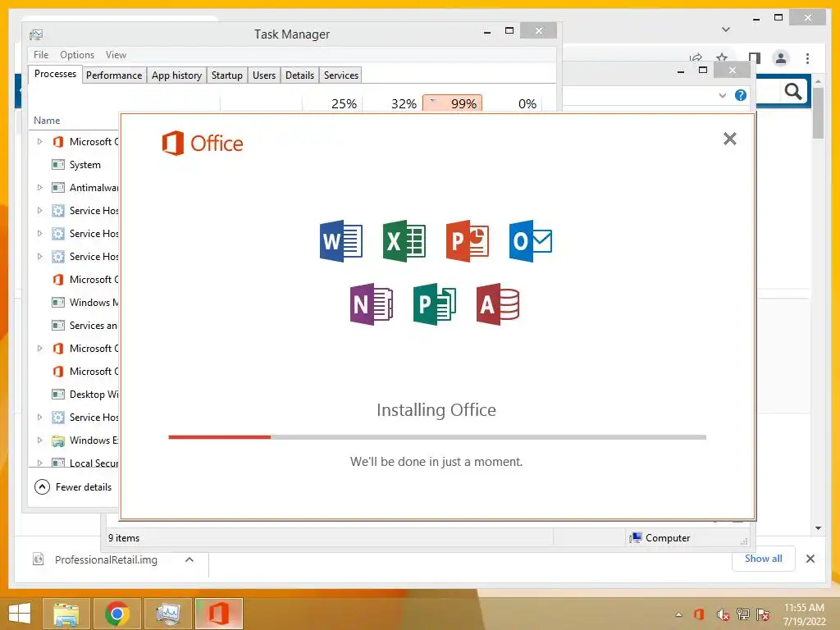Switch to the Services tab

point(341,75)
